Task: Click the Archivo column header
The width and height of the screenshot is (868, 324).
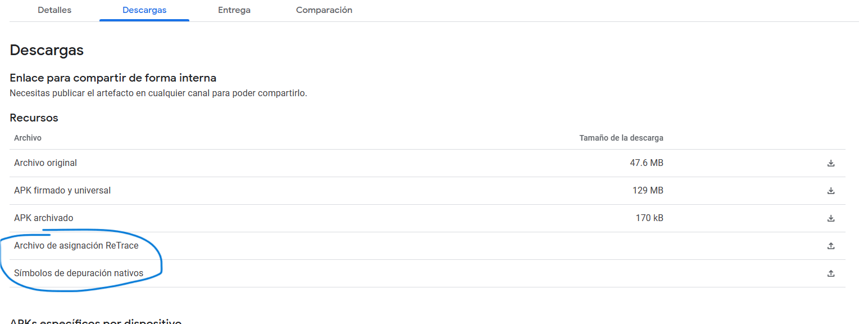Action: 28,138
